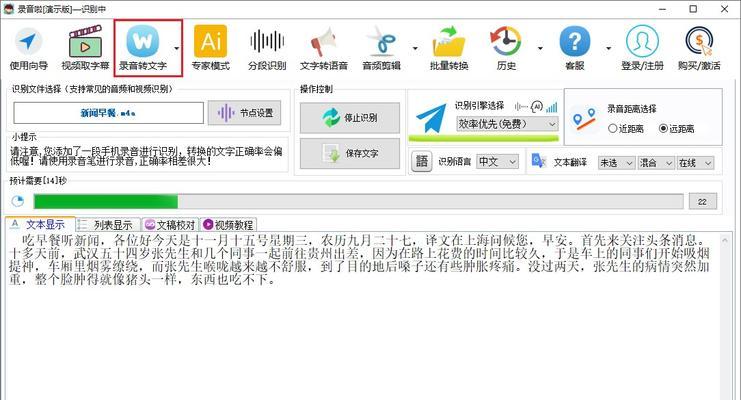Open the 未选 translation language dropdown
The height and width of the screenshot is (400, 741).
pyautogui.click(x=616, y=163)
